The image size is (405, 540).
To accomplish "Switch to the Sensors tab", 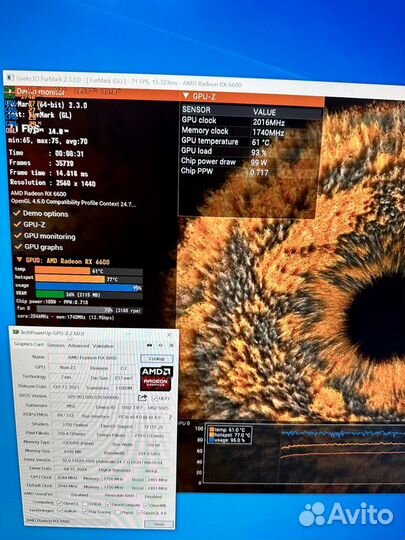I will [x=56, y=345].
